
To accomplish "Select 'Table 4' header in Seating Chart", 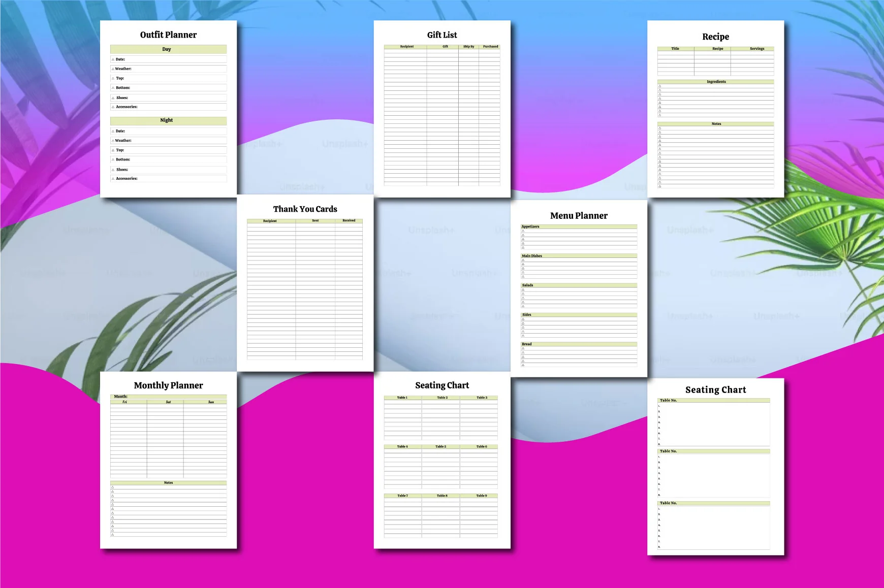I will point(402,447).
